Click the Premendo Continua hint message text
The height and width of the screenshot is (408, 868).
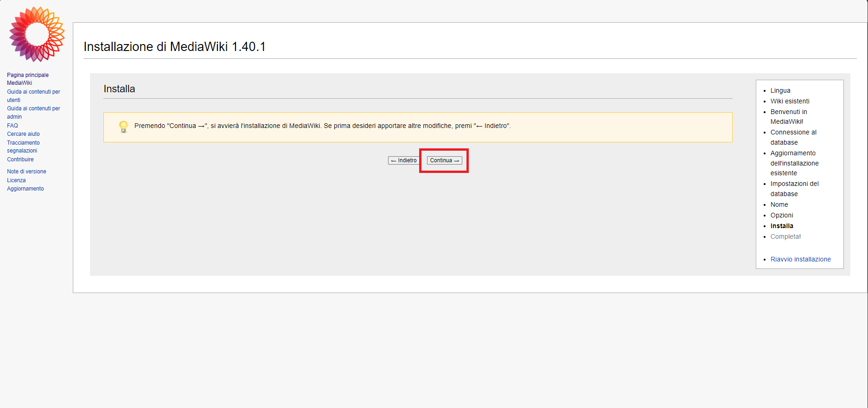pyautogui.click(x=323, y=126)
